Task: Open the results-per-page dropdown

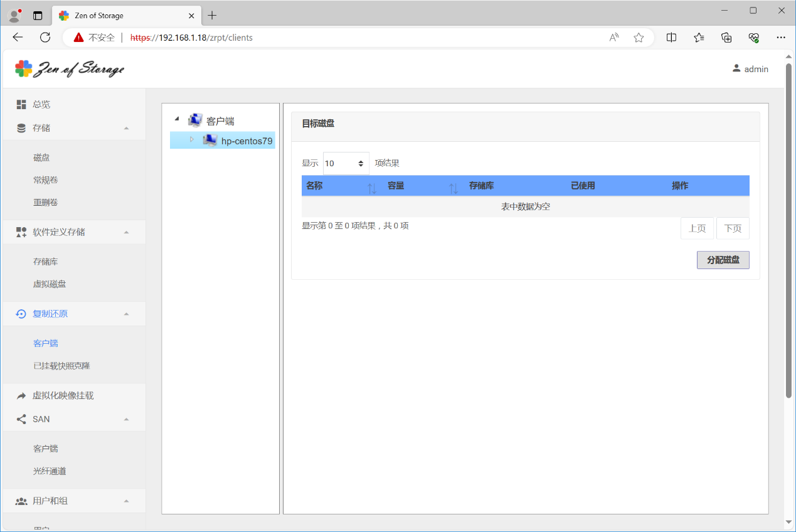Action: click(x=346, y=163)
